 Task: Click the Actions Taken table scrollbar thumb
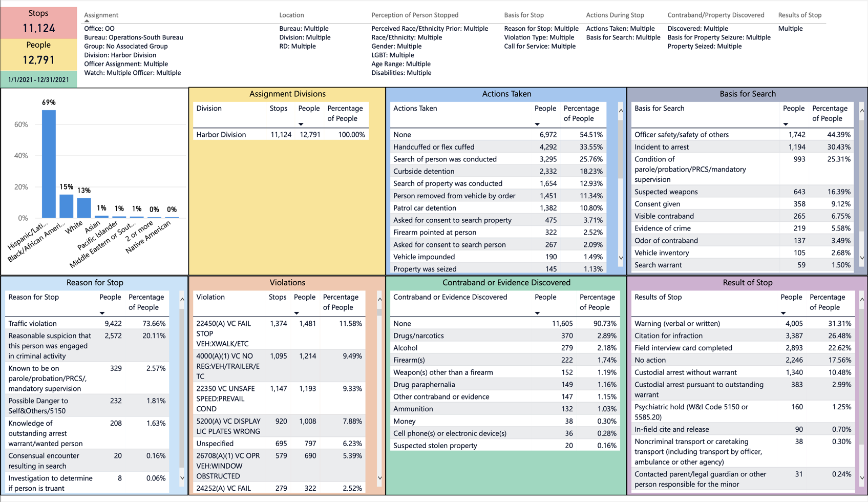click(621, 149)
